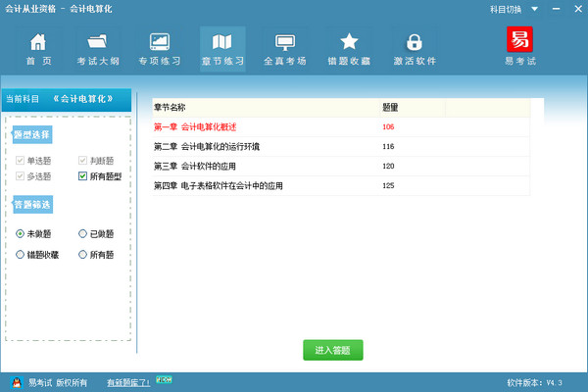Click the 激活软件 lock icon

coord(415,42)
